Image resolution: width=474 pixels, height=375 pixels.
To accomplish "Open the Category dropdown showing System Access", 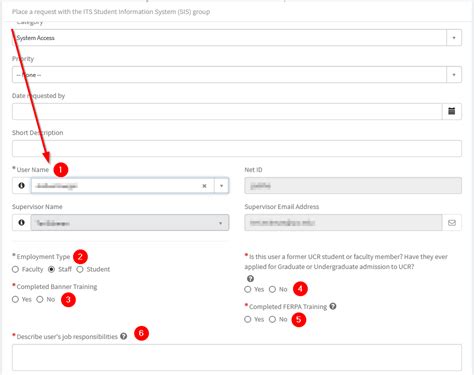I will point(237,38).
